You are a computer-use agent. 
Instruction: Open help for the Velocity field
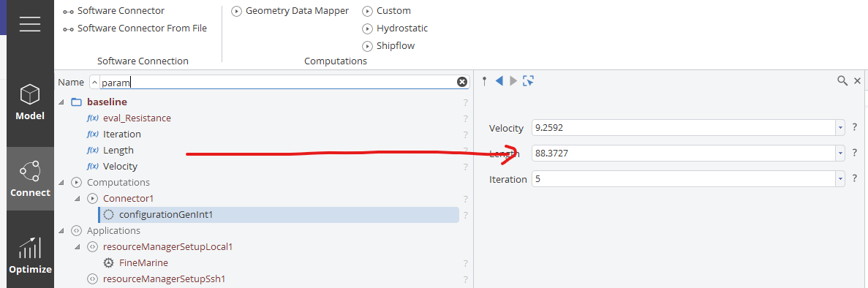pyautogui.click(x=855, y=127)
